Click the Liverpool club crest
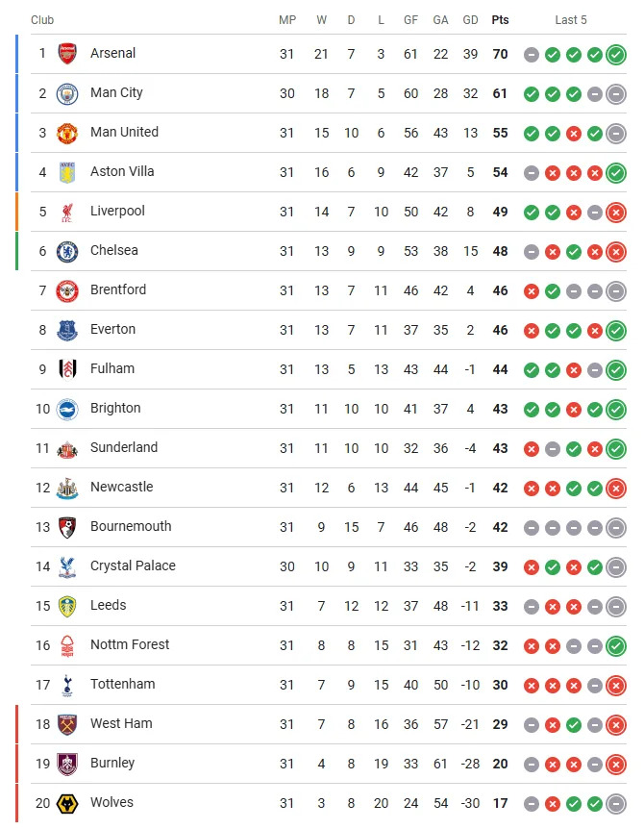This screenshot has width=644, height=829. (66, 212)
